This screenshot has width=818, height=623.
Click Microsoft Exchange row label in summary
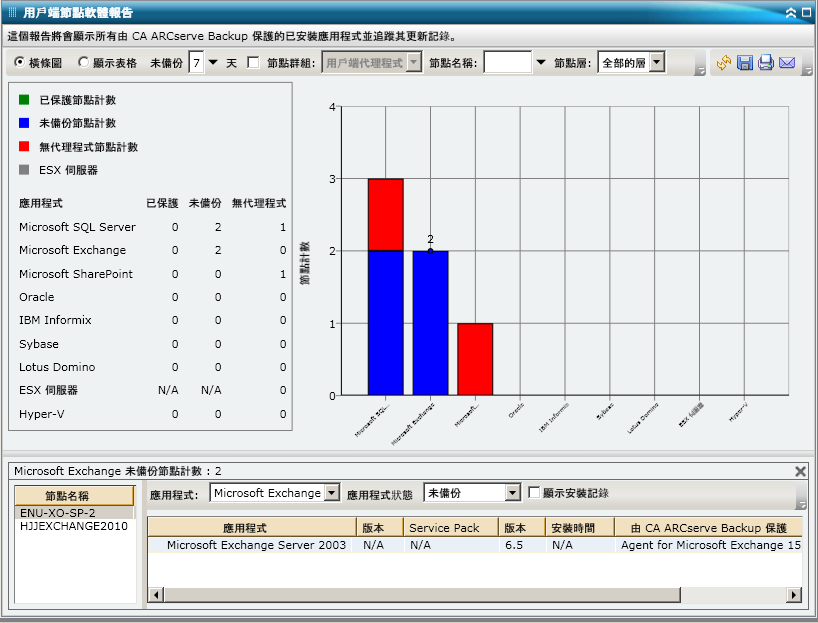pyautogui.click(x=73, y=250)
